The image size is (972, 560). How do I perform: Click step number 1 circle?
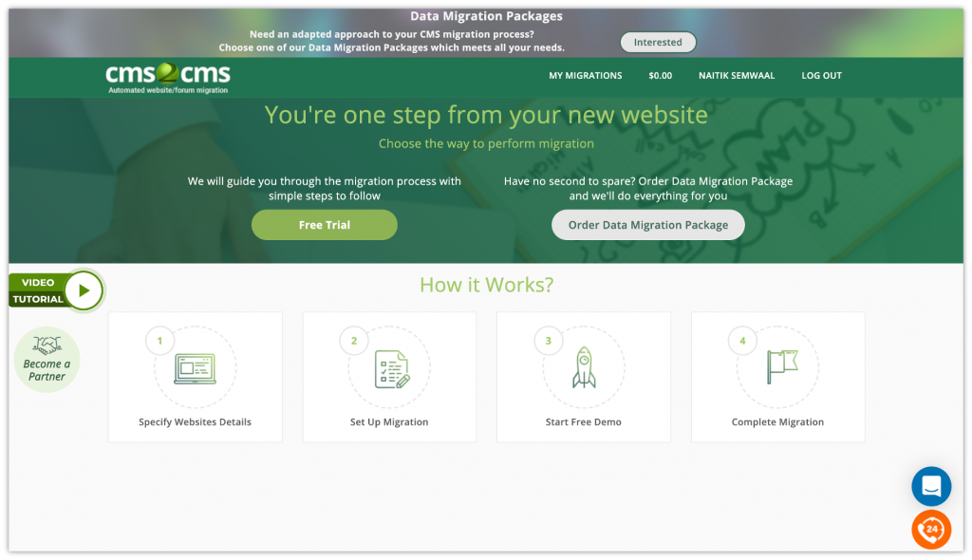159,340
